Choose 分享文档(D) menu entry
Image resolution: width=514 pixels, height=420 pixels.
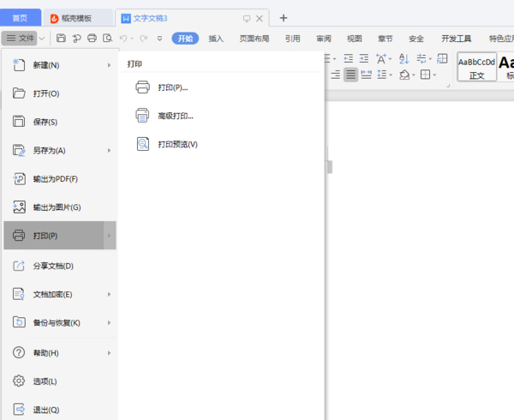click(x=59, y=266)
